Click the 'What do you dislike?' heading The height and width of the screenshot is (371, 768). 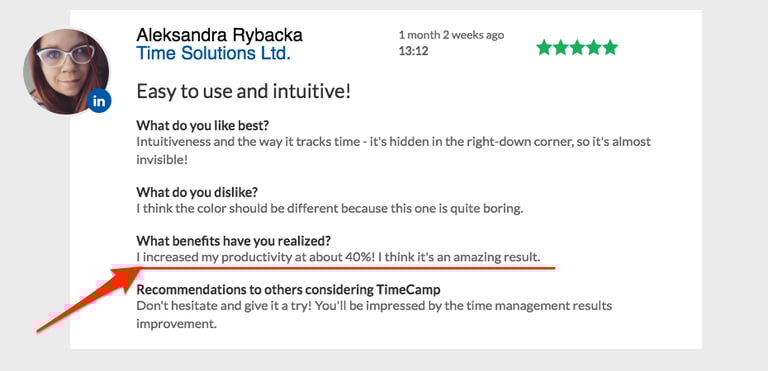pos(197,192)
